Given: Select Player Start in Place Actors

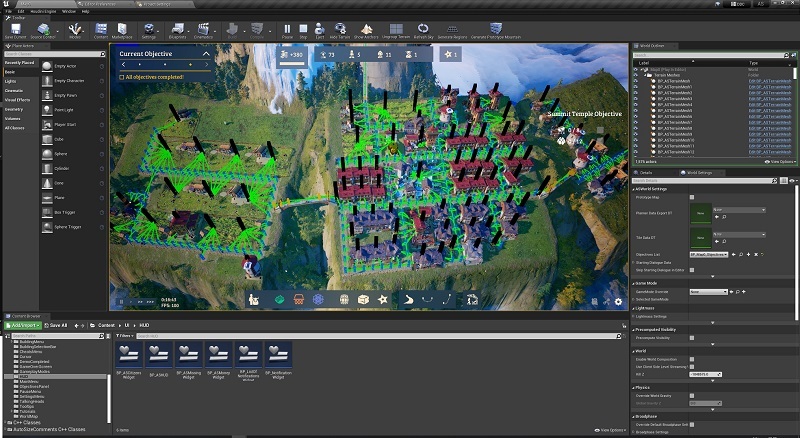Looking at the screenshot, I should pos(73,125).
